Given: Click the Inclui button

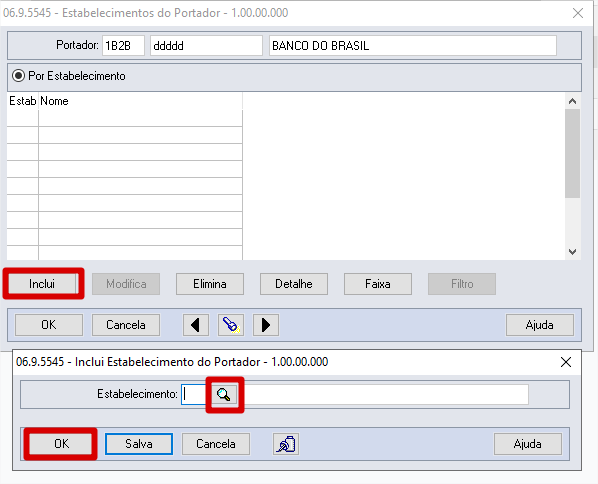Looking at the screenshot, I should [42, 284].
